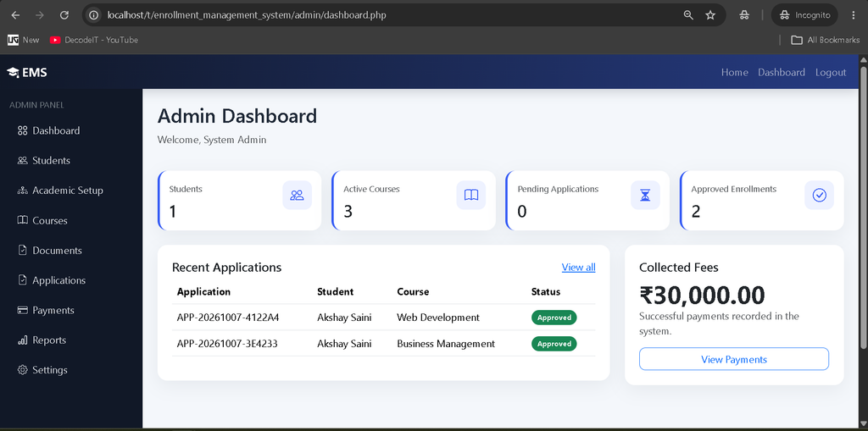Click the View all link in Recent Applications
The width and height of the screenshot is (868, 431).
(x=578, y=268)
